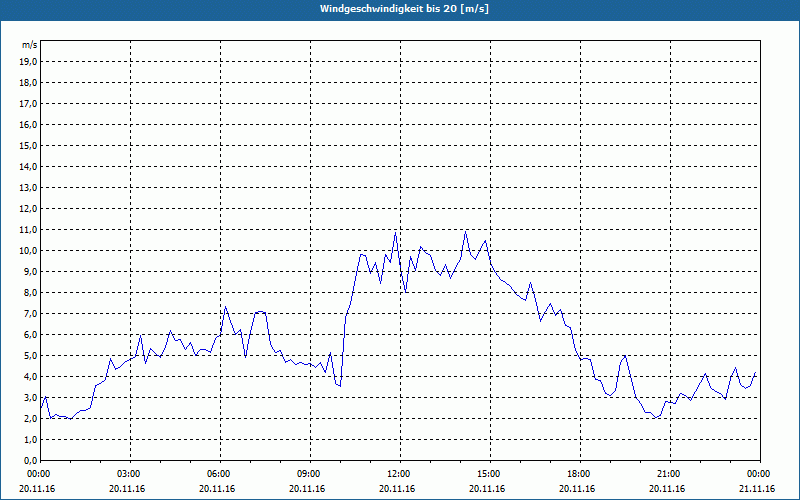
Task: Pick the '5,0' y-axis tick label
Action: point(31,356)
